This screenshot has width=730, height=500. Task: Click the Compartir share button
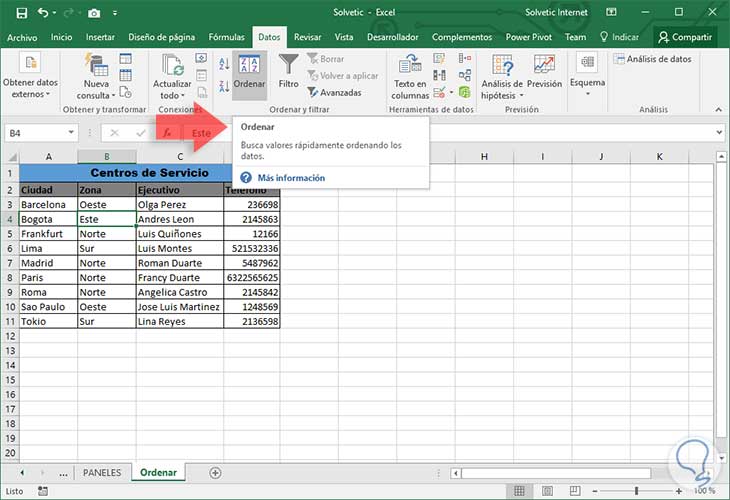685,37
